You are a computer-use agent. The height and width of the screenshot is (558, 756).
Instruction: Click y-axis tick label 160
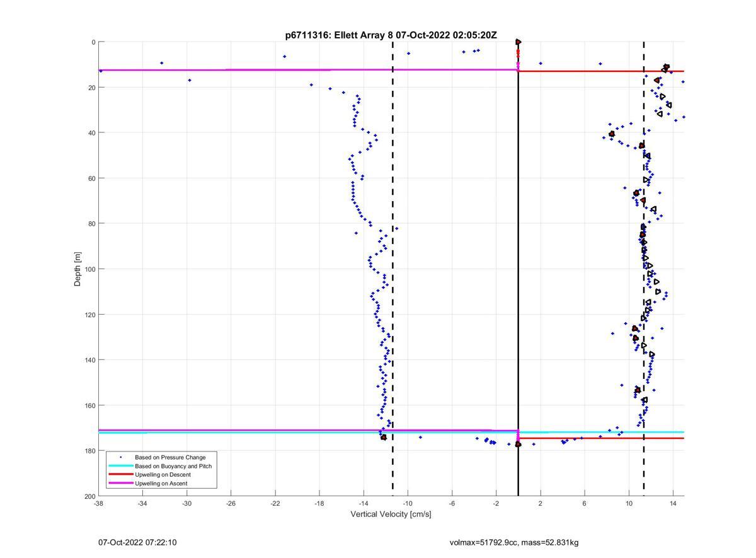click(x=89, y=405)
